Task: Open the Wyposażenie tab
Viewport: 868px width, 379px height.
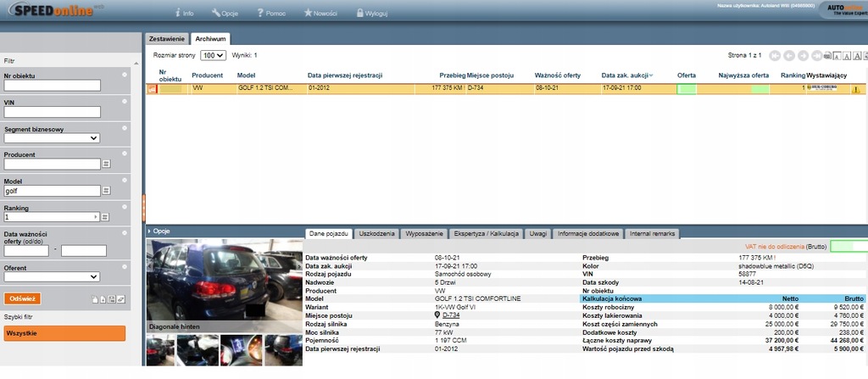Action: [x=424, y=234]
